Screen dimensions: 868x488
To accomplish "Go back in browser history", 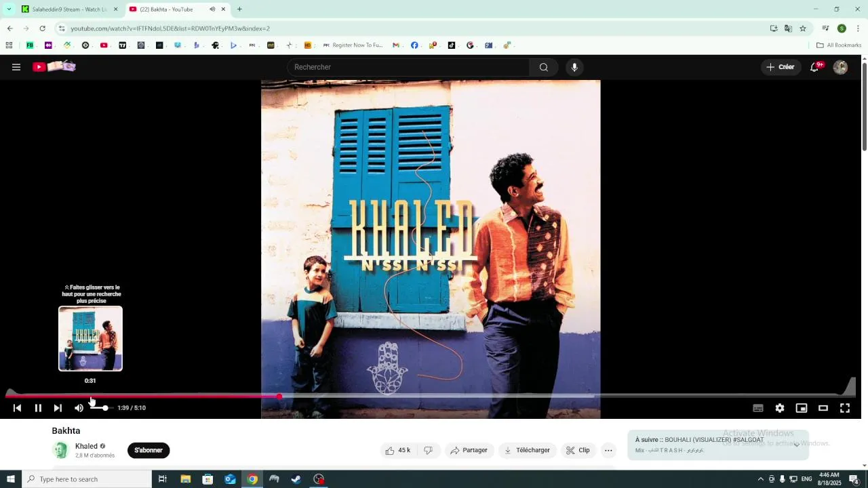I will coord(9,28).
